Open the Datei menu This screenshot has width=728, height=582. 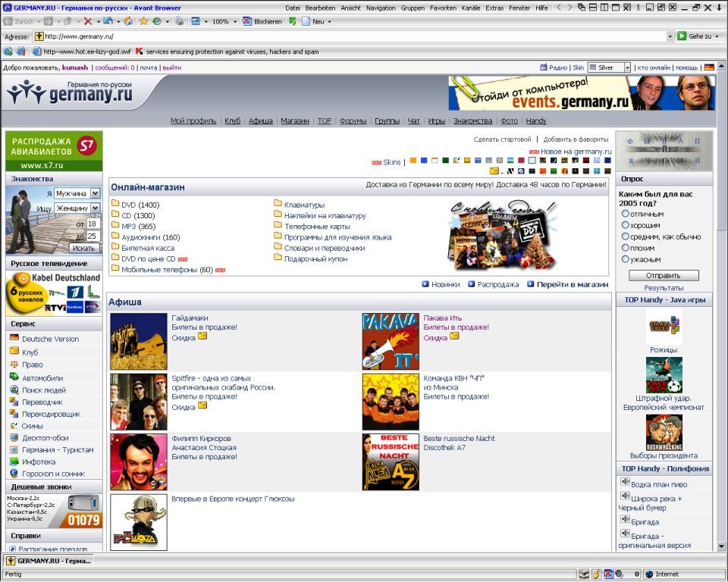293,8
